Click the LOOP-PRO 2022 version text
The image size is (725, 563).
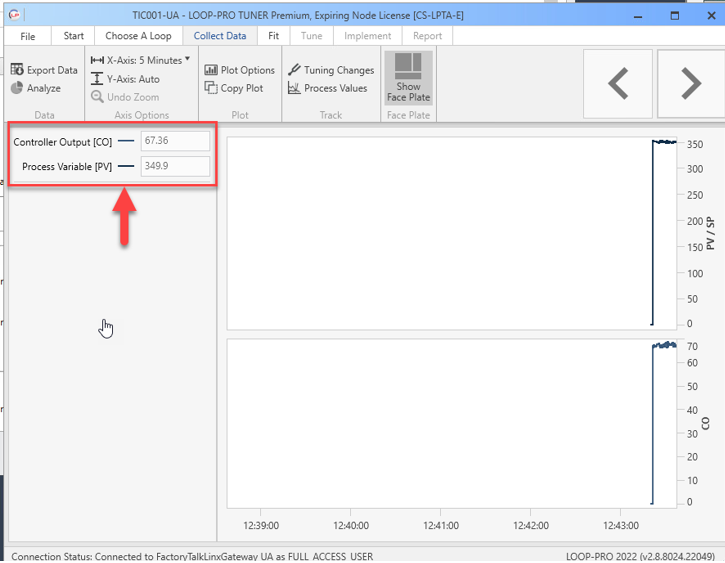click(640, 557)
